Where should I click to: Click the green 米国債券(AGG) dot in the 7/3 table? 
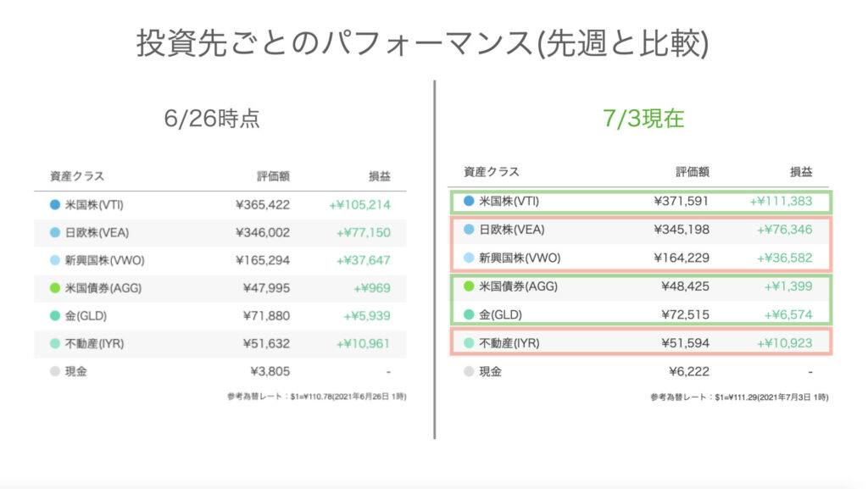(469, 286)
